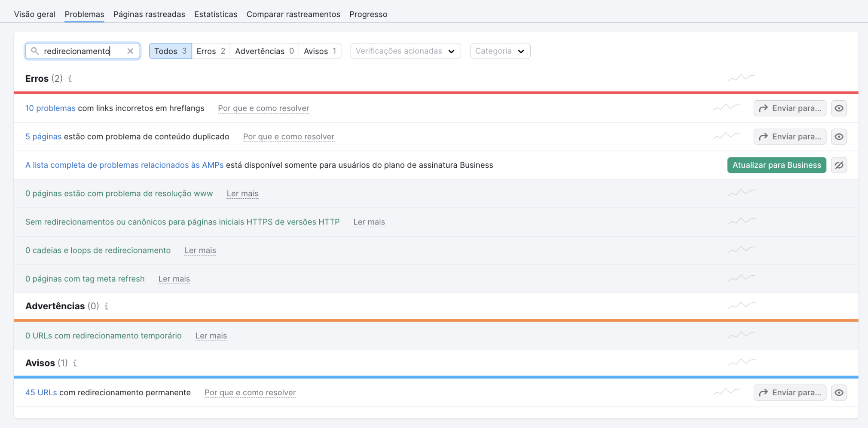Switch to the Páginas rastreadas tab
The height and width of the screenshot is (428, 868).
149,14
